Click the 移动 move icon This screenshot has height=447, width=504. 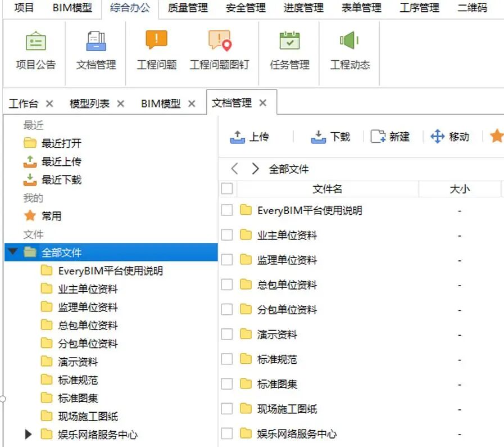tap(435, 136)
